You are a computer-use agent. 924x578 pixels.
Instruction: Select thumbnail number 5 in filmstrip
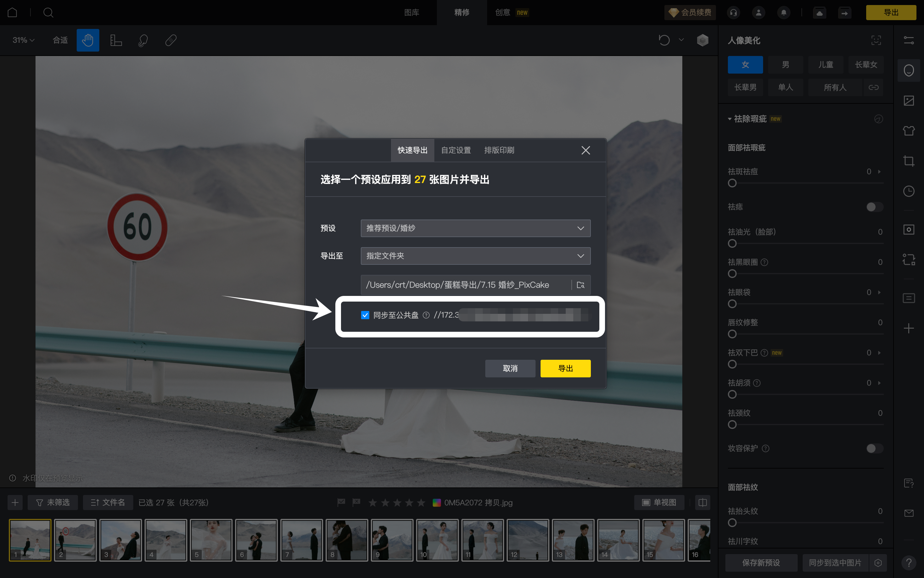211,540
